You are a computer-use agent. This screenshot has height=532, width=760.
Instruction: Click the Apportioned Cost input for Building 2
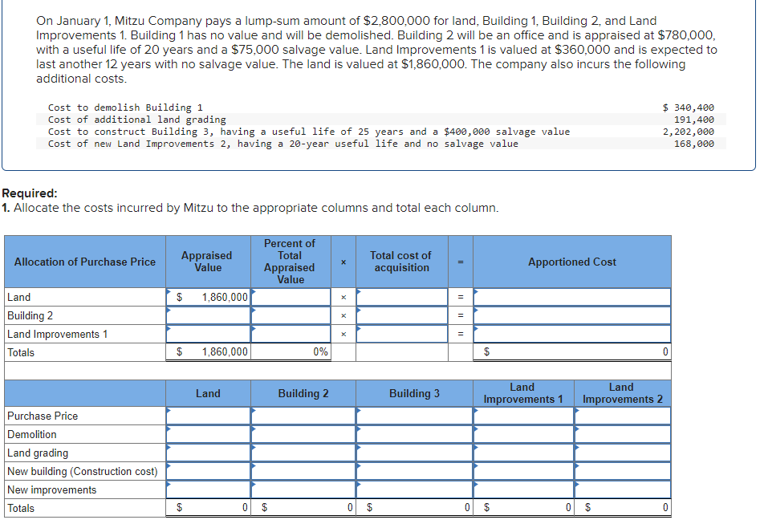[x=571, y=315]
